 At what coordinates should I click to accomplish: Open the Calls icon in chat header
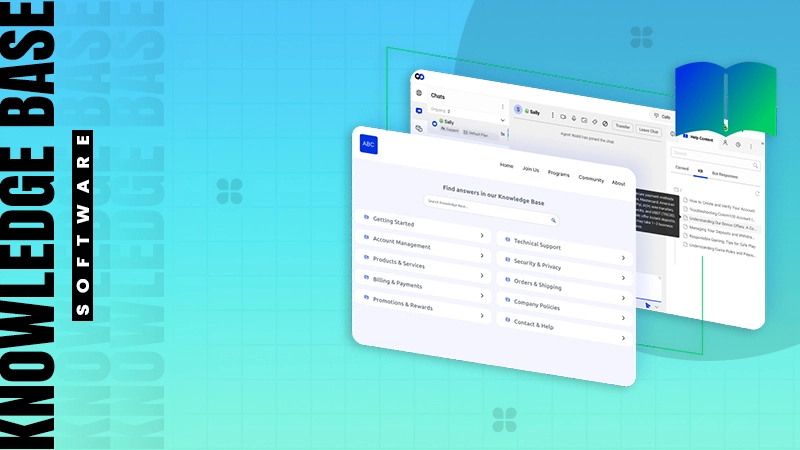[x=661, y=116]
